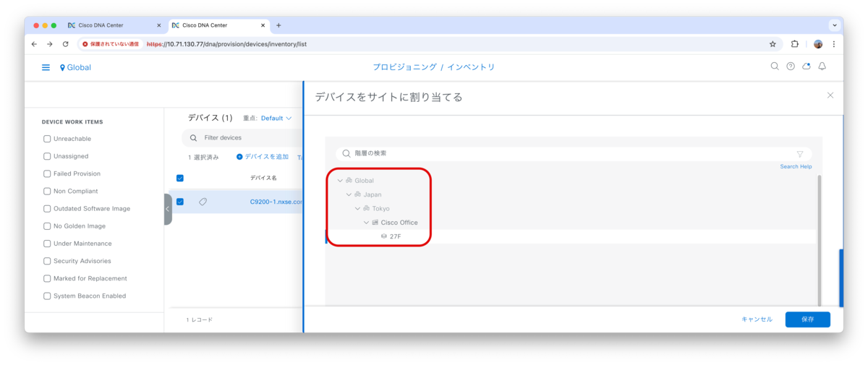This screenshot has width=868, height=365.
Task: Click the インベントリ breadcrumb link
Action: (x=471, y=67)
